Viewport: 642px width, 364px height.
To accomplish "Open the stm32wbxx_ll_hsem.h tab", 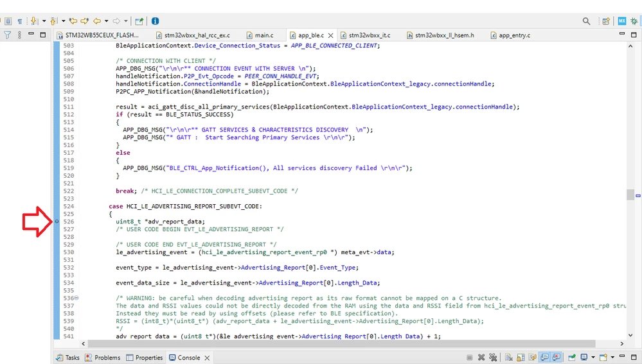I will [440, 35].
